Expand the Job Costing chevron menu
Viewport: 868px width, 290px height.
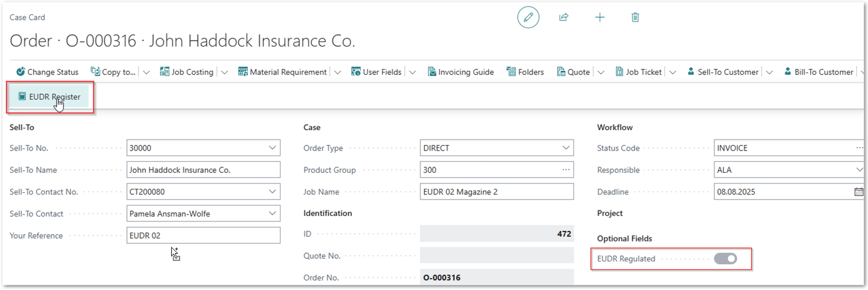point(224,72)
